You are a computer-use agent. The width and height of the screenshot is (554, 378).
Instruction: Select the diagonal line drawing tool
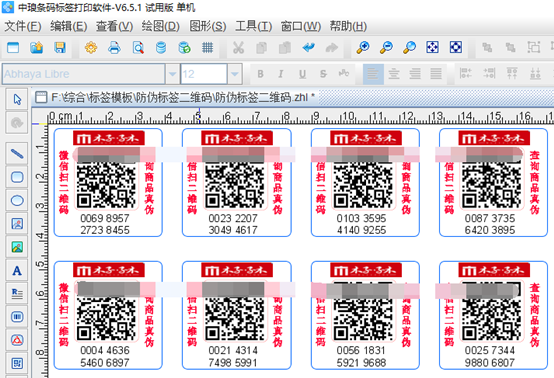click(17, 154)
